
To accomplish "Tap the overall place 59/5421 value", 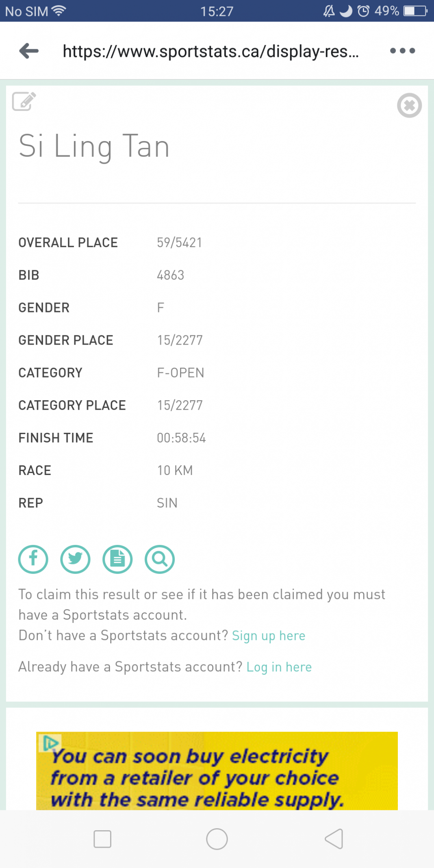I will (x=180, y=243).
